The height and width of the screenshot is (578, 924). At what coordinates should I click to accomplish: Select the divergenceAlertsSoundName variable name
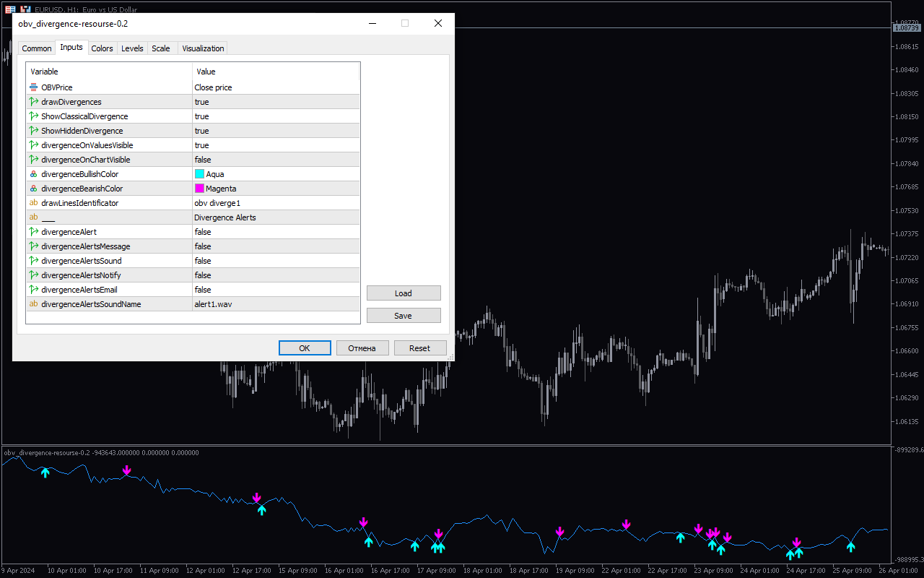(91, 304)
